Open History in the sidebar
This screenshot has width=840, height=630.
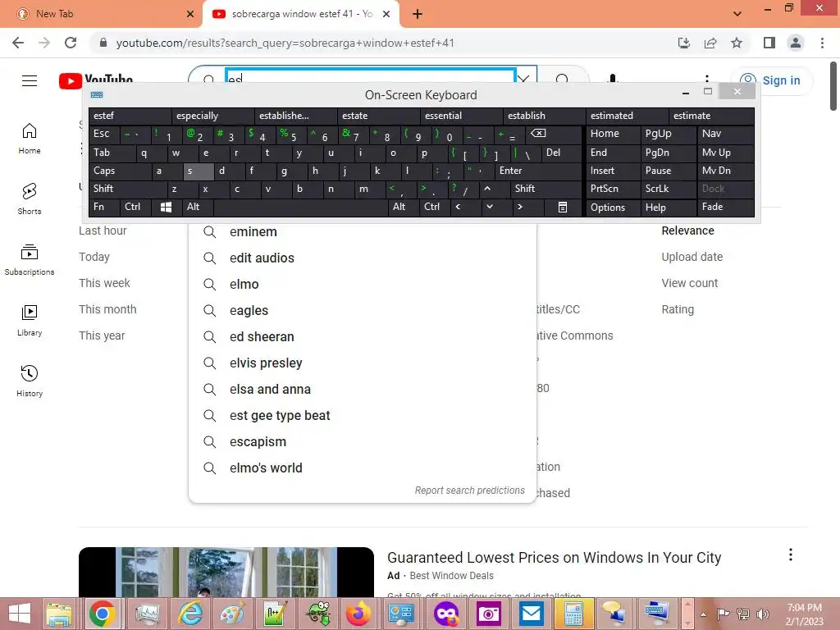pyautogui.click(x=30, y=381)
